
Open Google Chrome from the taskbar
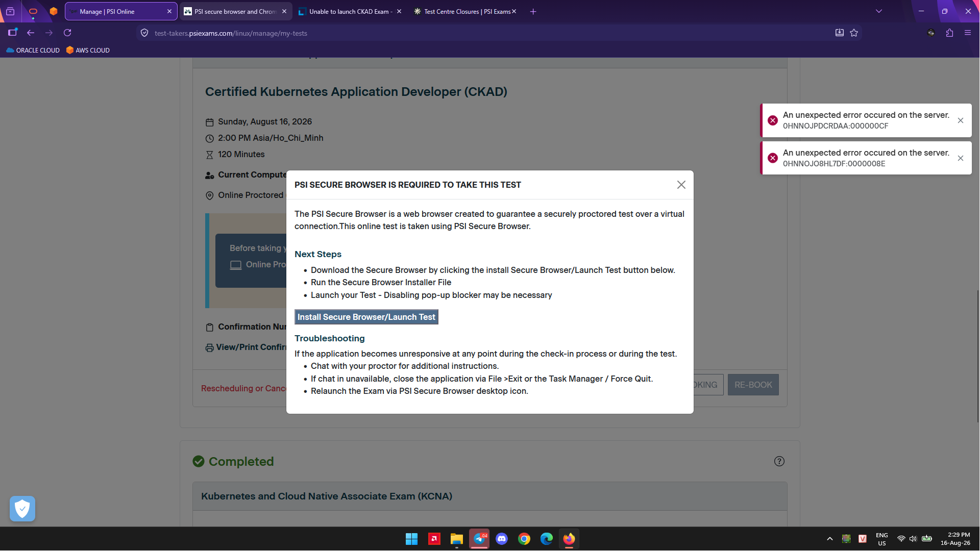[524, 539]
